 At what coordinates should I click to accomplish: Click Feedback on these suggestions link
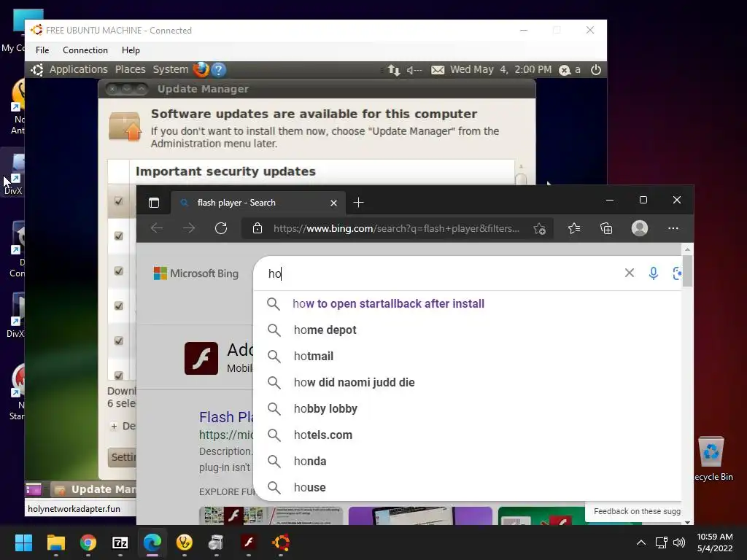pyautogui.click(x=637, y=511)
